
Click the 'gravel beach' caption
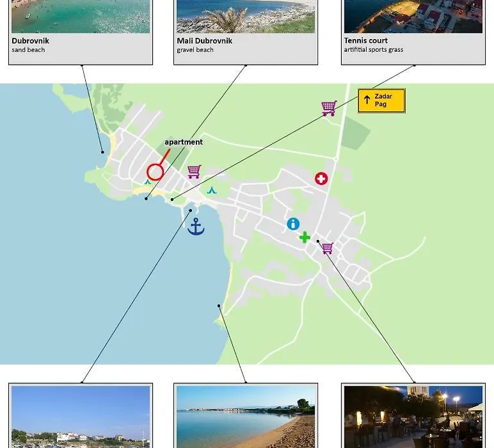coord(195,50)
